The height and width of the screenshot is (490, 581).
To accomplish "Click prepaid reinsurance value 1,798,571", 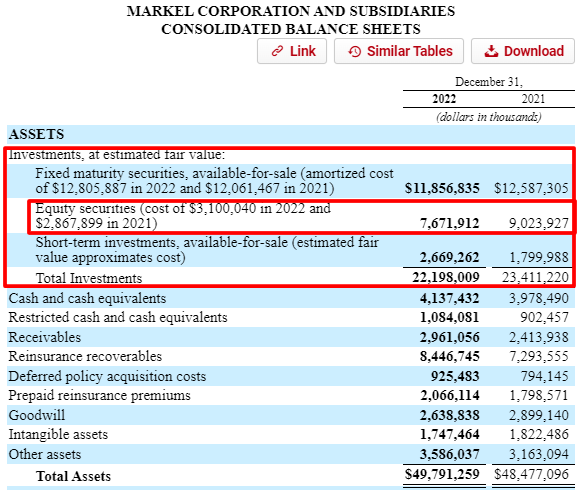I will [539, 395].
